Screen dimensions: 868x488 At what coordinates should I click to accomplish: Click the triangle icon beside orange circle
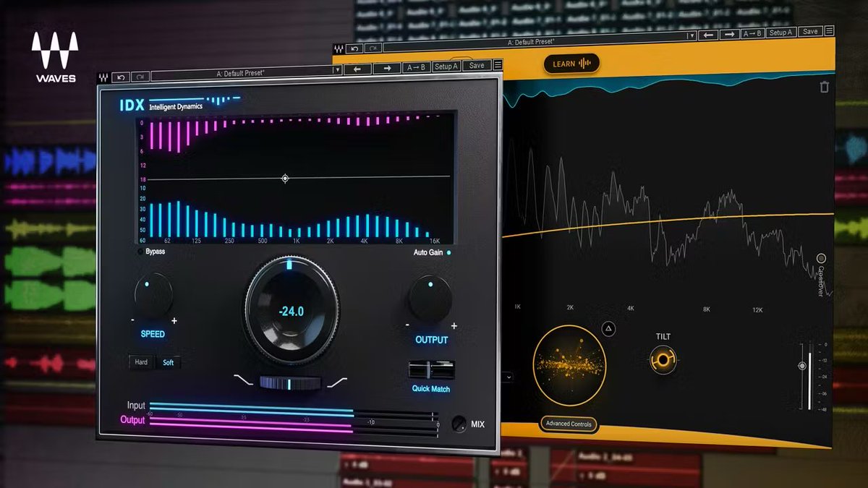[x=609, y=328]
